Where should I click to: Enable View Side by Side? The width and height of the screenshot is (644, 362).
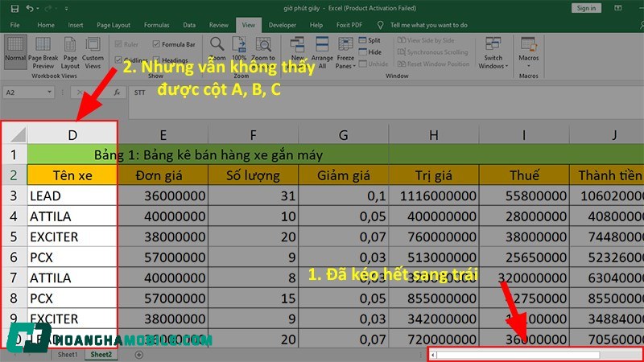coord(426,40)
